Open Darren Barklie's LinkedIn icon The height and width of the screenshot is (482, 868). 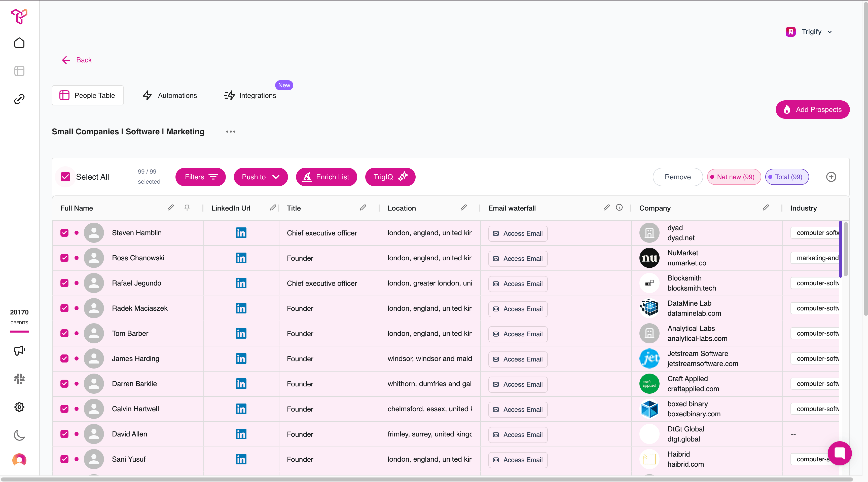coord(241,384)
